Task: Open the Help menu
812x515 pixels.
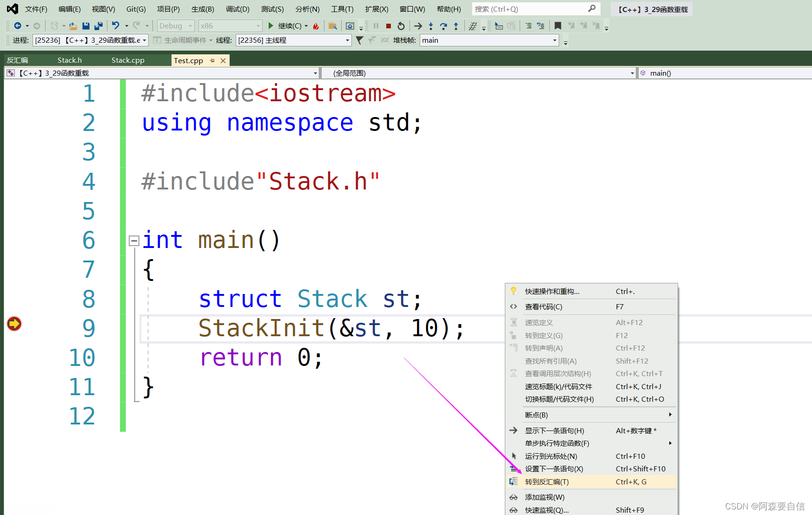Action: click(449, 9)
